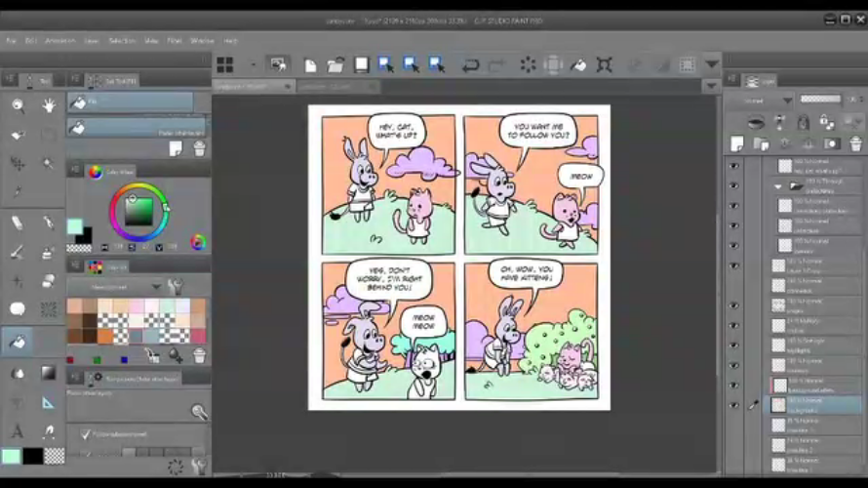Viewport: 868px width, 488px height.
Task: Select the highlighted Fill bucket tool
Action: click(18, 343)
